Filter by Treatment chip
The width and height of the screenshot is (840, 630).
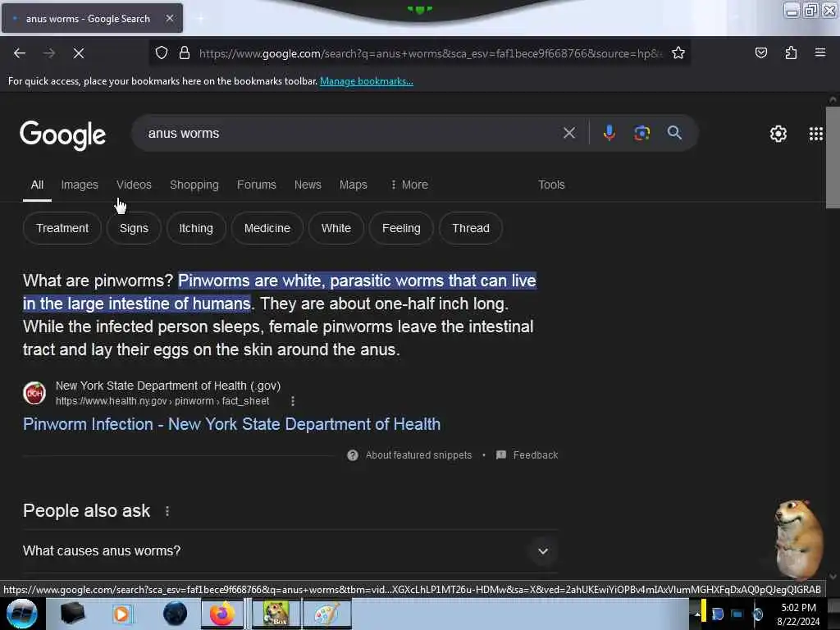click(62, 228)
